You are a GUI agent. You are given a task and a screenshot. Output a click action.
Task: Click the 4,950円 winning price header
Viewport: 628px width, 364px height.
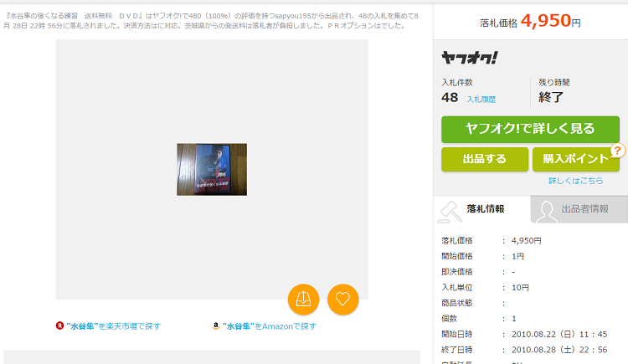click(x=550, y=21)
